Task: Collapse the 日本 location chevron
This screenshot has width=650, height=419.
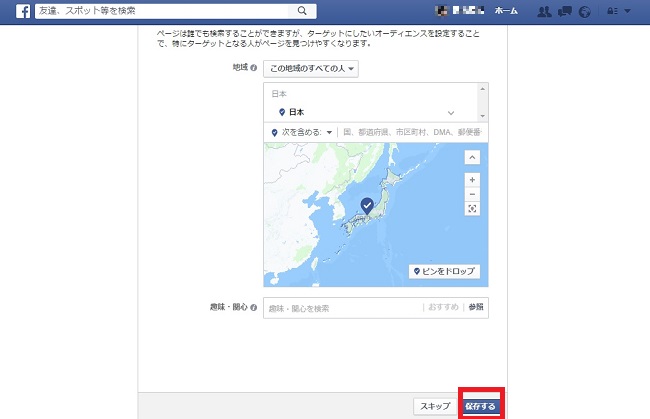Action: click(x=451, y=113)
